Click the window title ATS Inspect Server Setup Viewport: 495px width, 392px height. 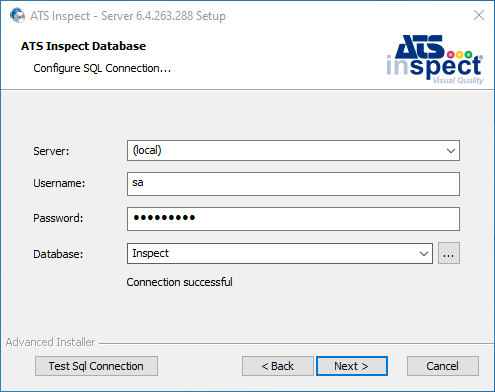pyautogui.click(x=128, y=16)
